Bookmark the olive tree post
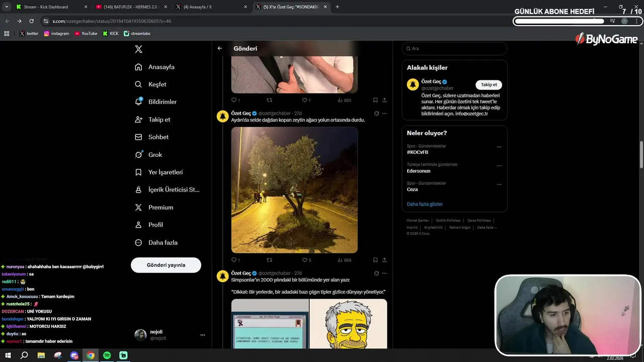The width and height of the screenshot is (644, 362). click(375, 260)
